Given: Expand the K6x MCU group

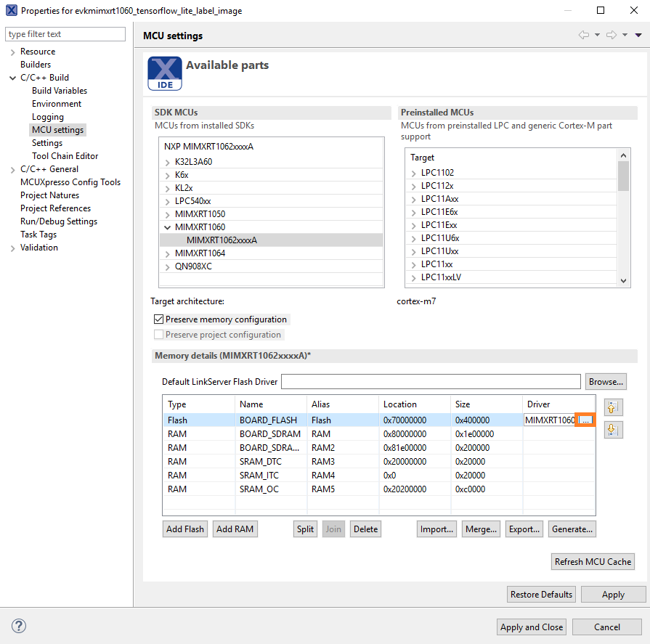Looking at the screenshot, I should click(168, 175).
